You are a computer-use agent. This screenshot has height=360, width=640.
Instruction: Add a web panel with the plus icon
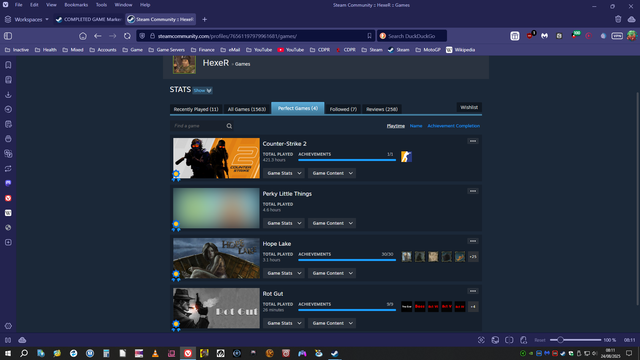tap(8, 242)
